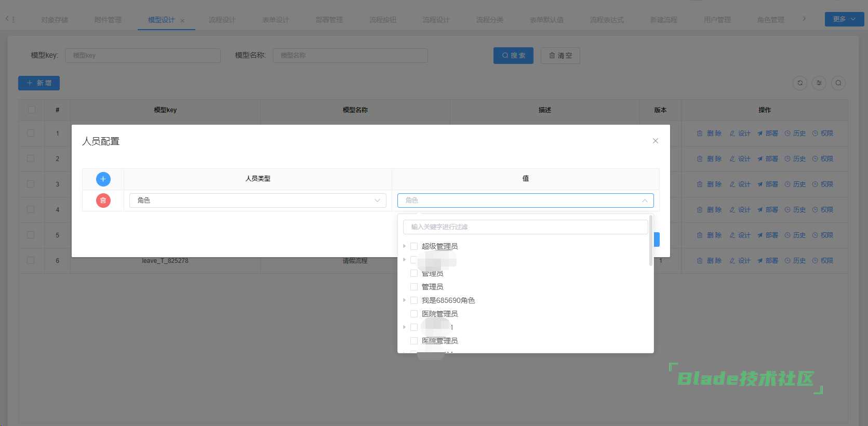
Task: Click 删除 in row 4
Action: (x=709, y=210)
